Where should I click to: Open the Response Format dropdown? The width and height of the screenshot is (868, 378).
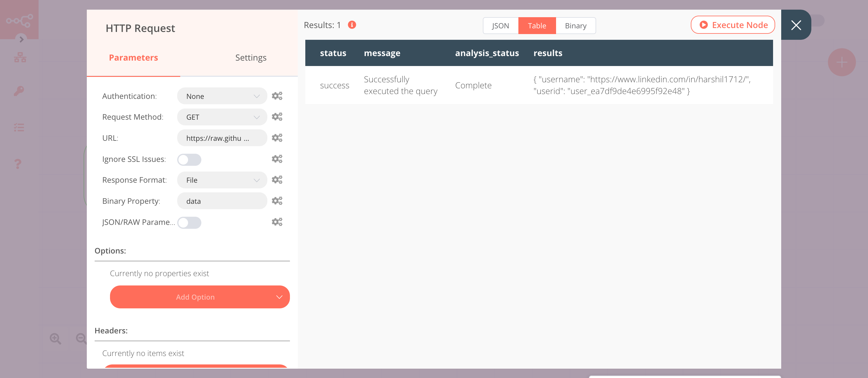(x=222, y=180)
